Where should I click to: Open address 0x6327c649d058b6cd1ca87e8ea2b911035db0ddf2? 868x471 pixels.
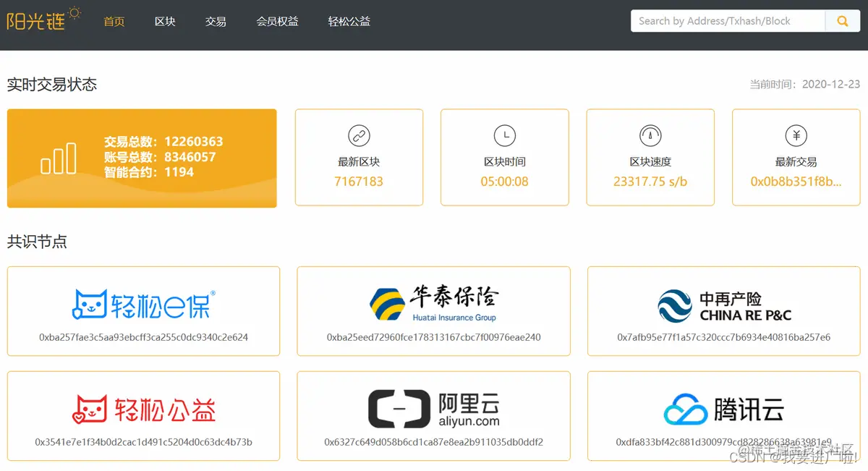[x=433, y=442]
